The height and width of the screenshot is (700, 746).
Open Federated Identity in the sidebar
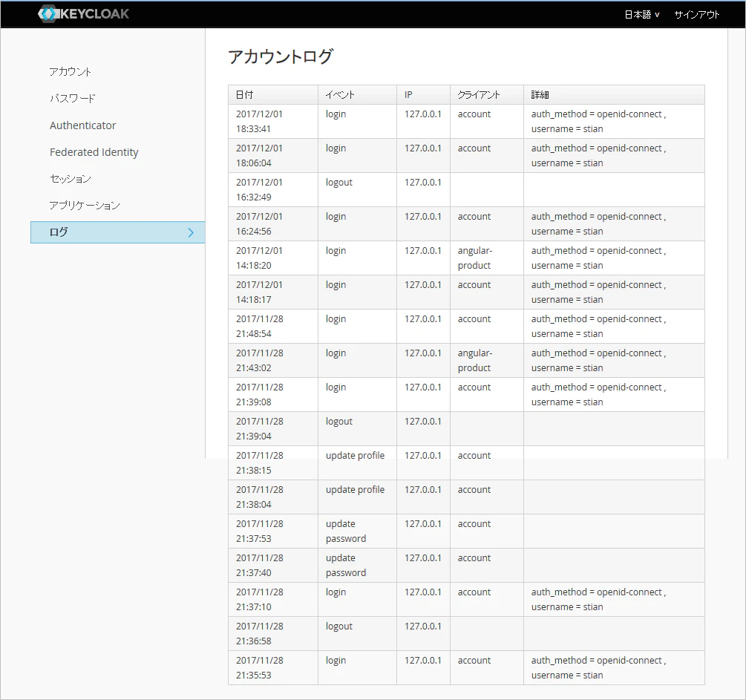[x=94, y=151]
